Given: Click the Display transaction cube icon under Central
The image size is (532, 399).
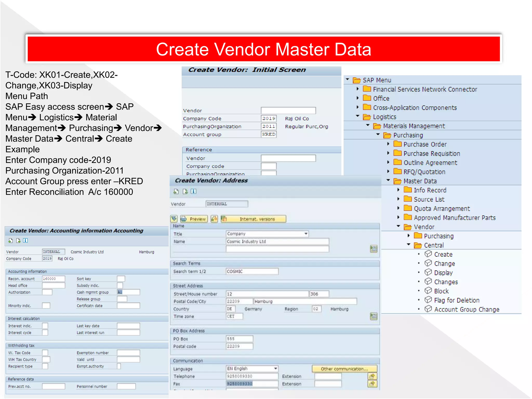Looking at the screenshot, I should point(428,272).
